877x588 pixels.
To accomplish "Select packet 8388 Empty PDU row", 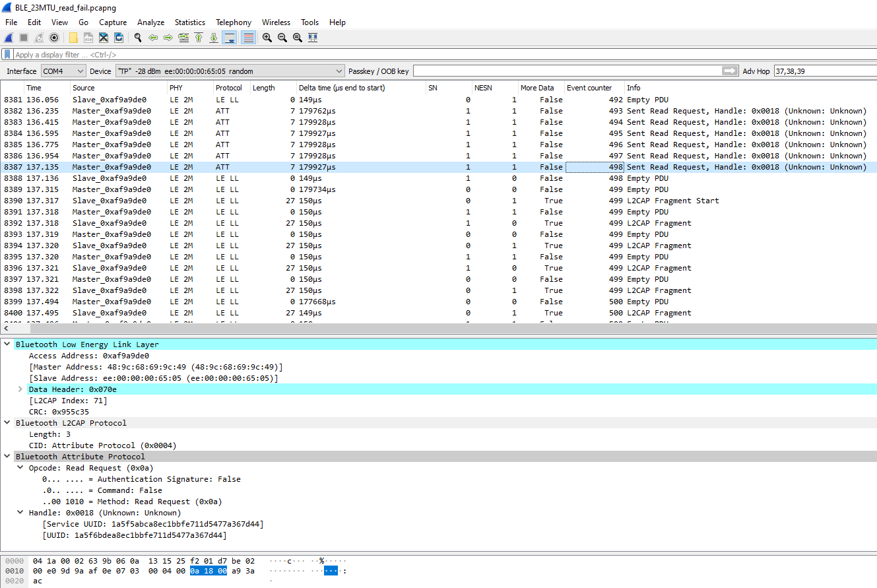I will [x=438, y=178].
